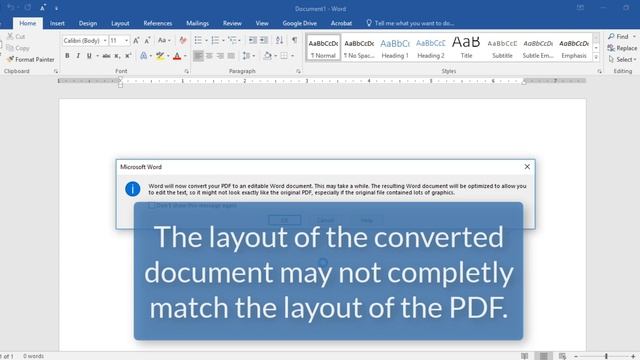
Task: Switch to Web Layout view
Action: [x=562, y=356]
